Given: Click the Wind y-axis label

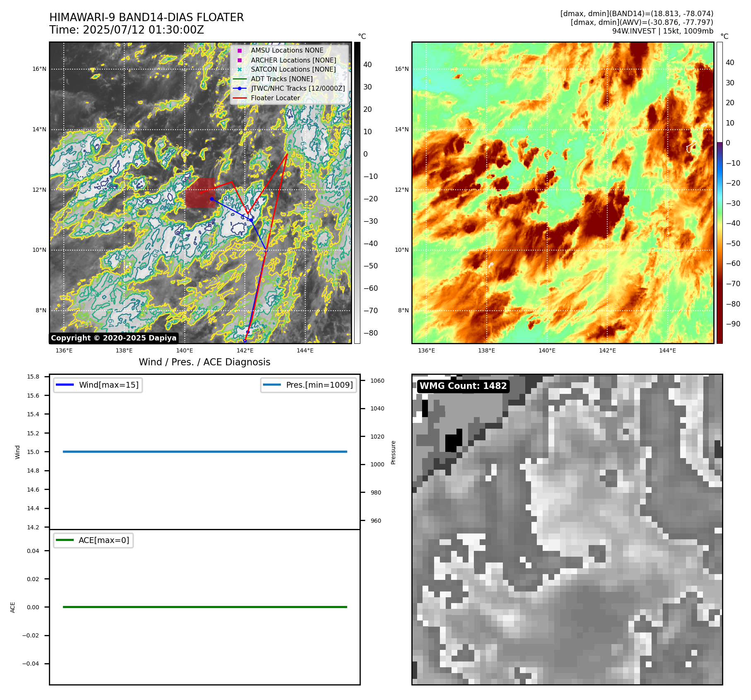Looking at the screenshot, I should (x=17, y=452).
